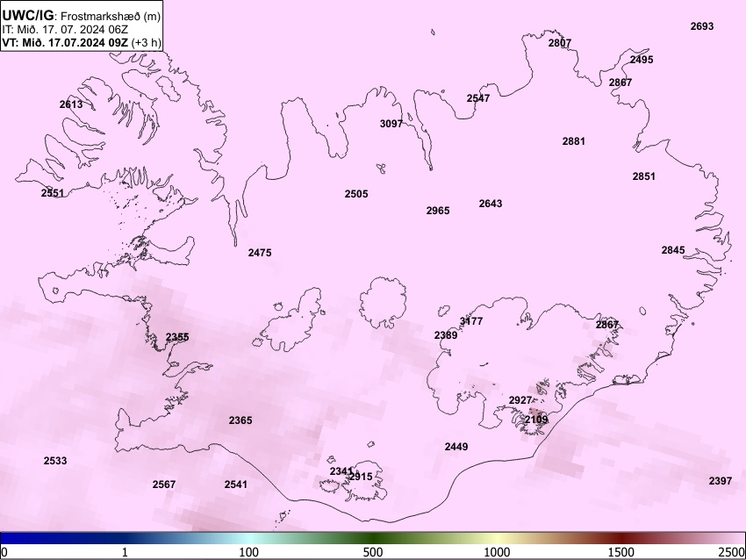Click the dark blue end of the color scale
Image resolution: width=746 pixels, height=560 pixels.
coord(10,539)
